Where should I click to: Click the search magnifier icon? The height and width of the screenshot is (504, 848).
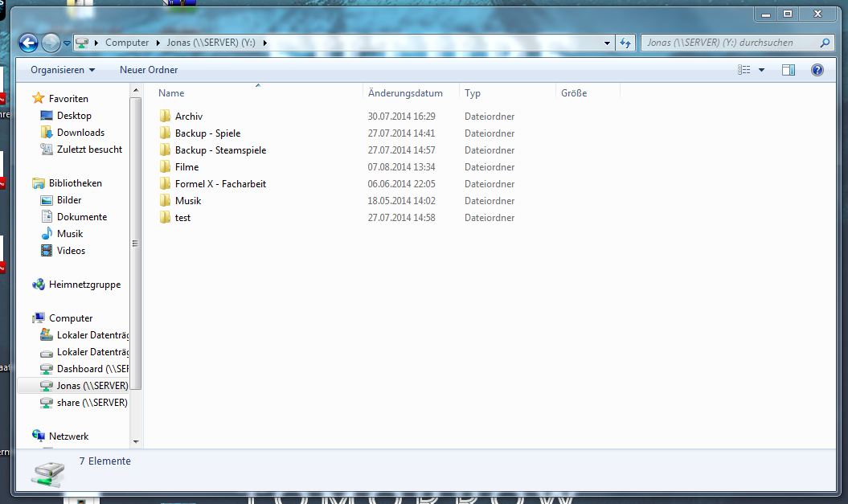(x=825, y=43)
